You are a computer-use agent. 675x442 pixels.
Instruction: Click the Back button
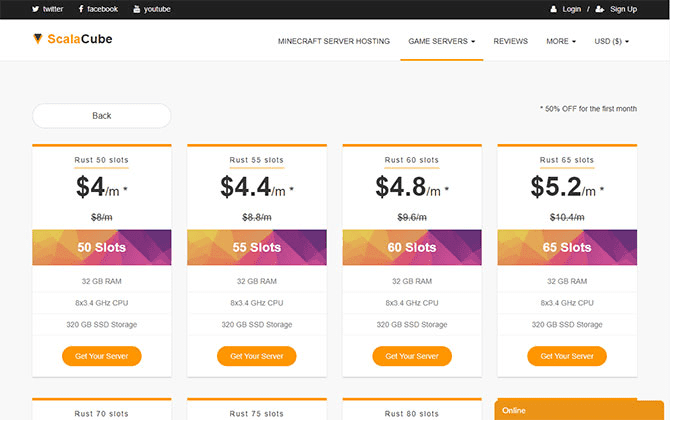(102, 116)
